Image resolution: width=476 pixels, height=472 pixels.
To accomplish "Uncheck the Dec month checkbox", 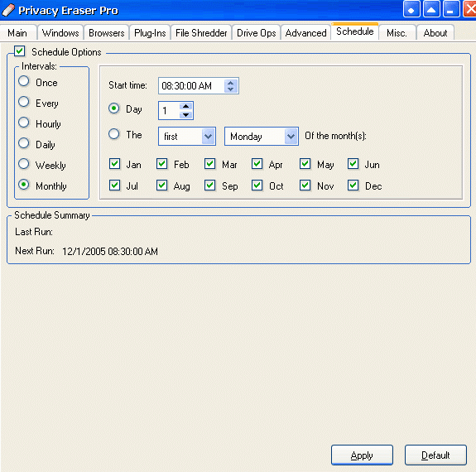I will [353, 185].
